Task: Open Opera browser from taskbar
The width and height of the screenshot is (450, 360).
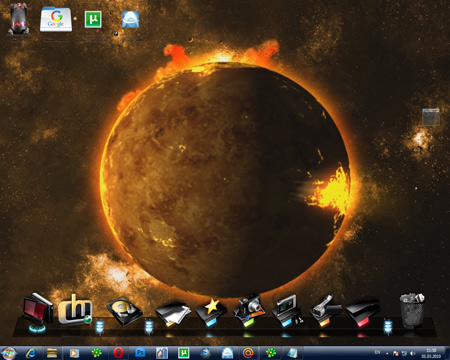Action: [x=118, y=353]
